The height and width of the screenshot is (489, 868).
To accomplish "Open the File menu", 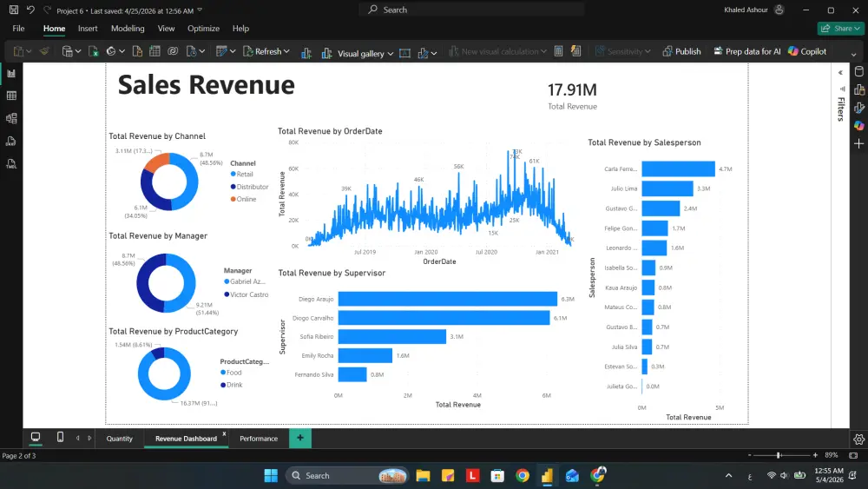I will click(18, 29).
